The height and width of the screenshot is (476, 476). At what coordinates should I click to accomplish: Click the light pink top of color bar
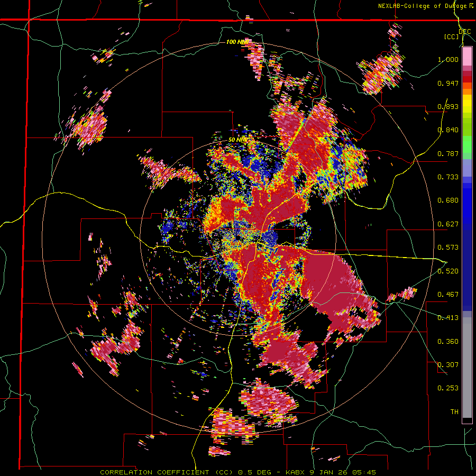tap(467, 56)
